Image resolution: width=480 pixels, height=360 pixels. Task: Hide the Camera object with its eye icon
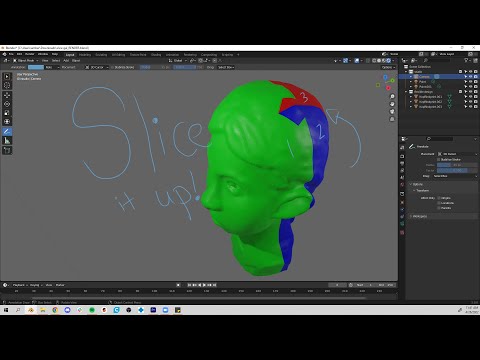point(471,77)
